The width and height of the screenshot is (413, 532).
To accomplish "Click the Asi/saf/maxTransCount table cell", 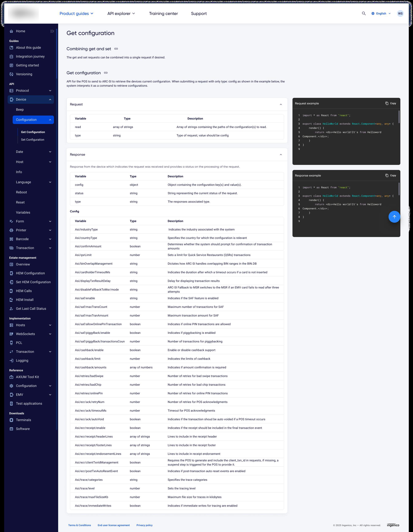I will coord(91,307).
